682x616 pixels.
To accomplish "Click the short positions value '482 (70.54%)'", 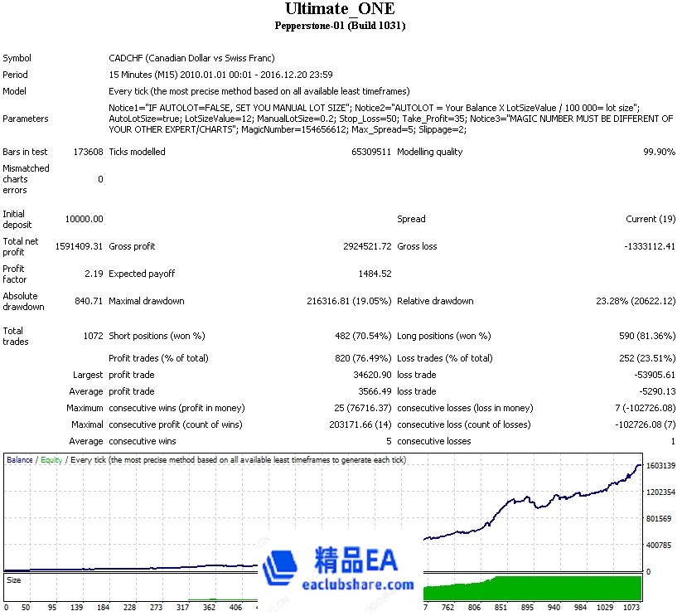I will (x=363, y=337).
